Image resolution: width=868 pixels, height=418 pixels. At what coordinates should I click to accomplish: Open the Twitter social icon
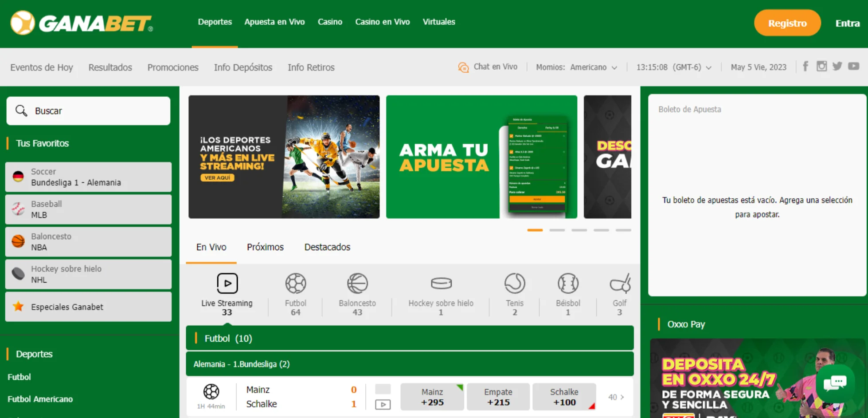click(837, 67)
